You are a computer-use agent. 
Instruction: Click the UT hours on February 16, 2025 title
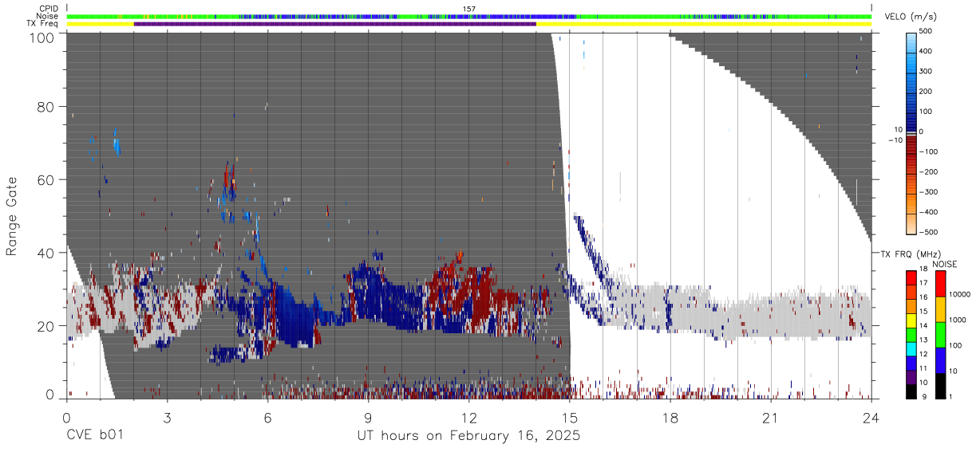click(468, 437)
